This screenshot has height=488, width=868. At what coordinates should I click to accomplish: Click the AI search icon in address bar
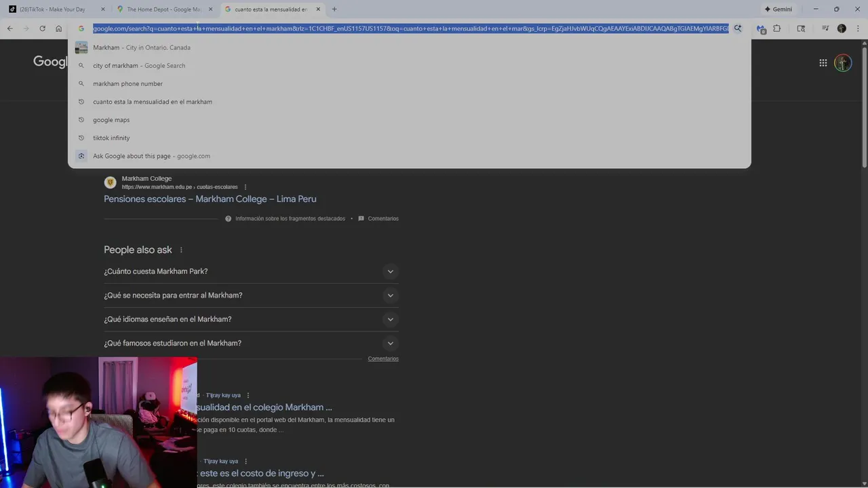738,28
